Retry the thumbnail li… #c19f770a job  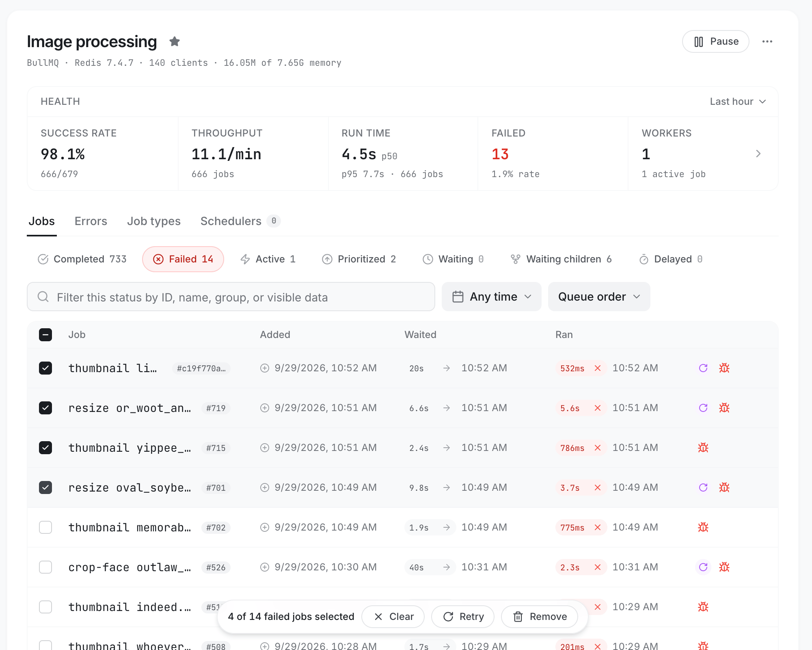[x=703, y=368]
